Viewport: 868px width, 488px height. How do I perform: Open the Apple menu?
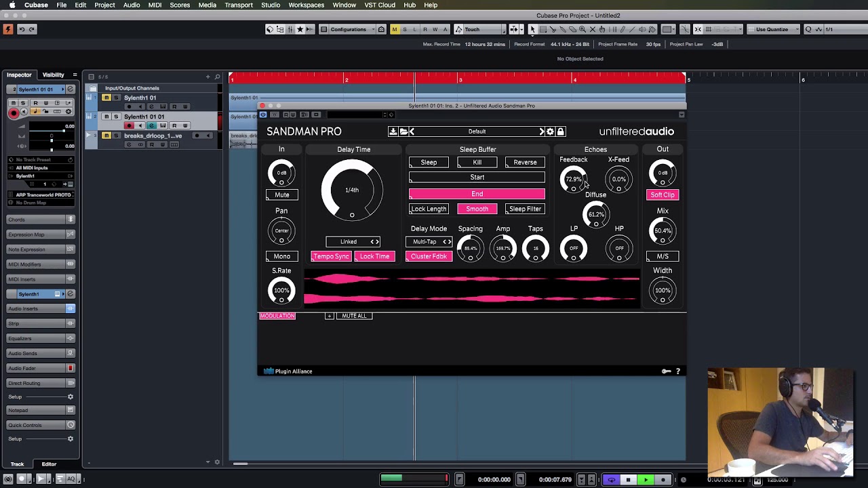pyautogui.click(x=12, y=5)
